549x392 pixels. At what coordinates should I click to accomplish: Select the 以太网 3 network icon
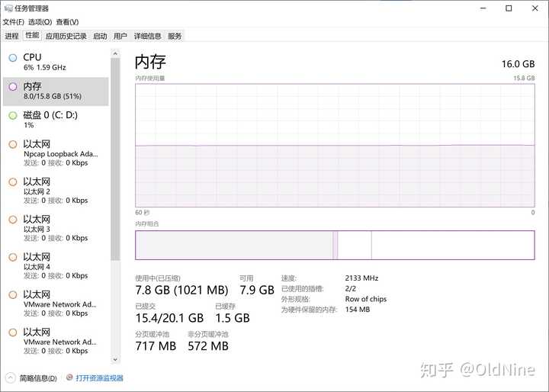[x=13, y=220]
